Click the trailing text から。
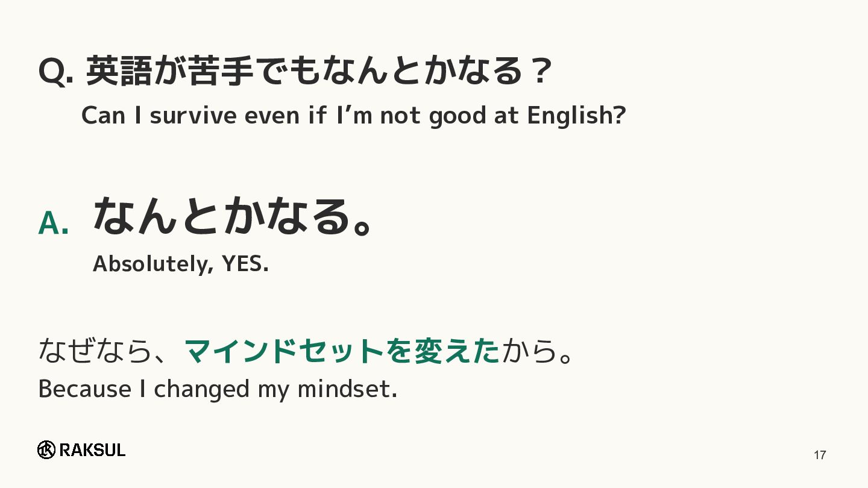Viewport: 868px width, 488px height. (x=537, y=351)
